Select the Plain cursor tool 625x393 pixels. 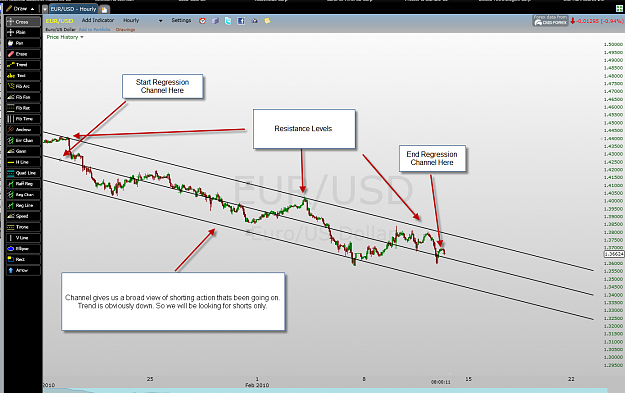[x=23, y=32]
